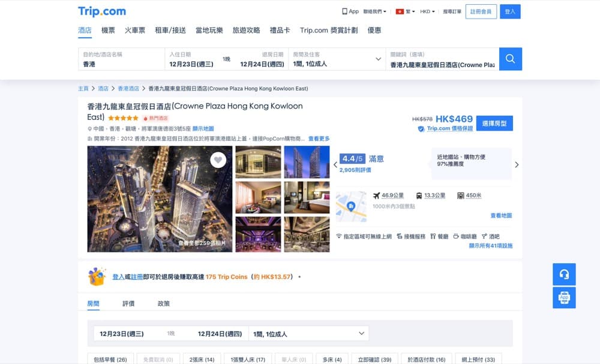Open the App download phone icon
The width and height of the screenshot is (600, 364).
pos(344,11)
